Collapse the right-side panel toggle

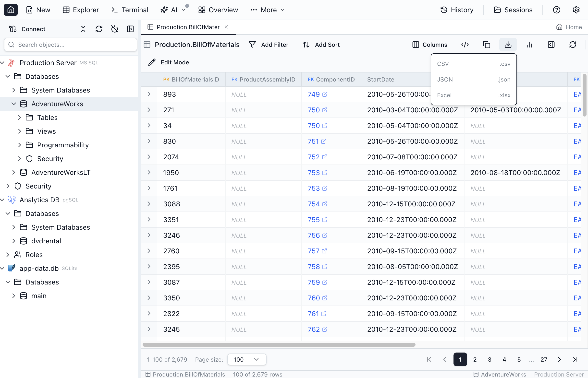tap(551, 44)
